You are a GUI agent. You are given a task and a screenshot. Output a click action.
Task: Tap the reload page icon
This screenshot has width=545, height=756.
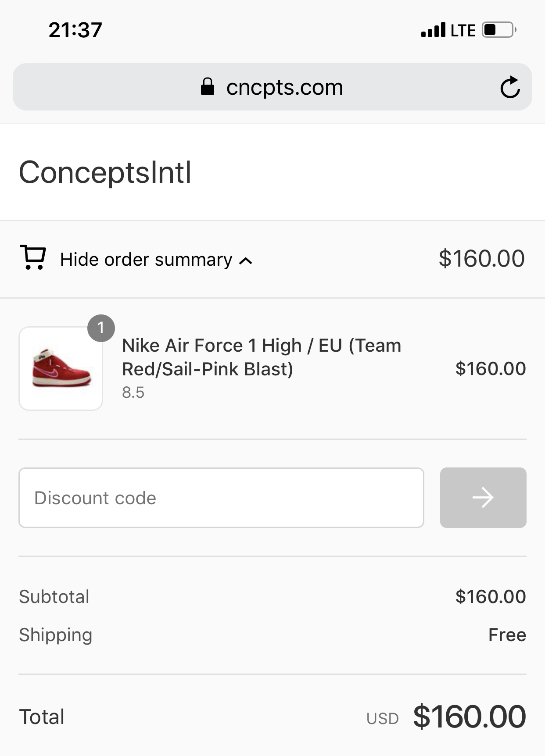coord(510,87)
